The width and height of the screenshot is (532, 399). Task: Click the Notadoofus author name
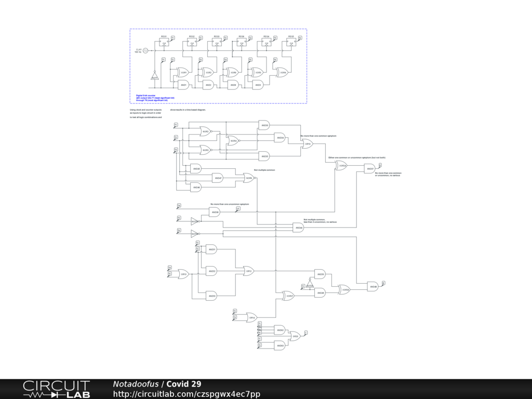click(x=136, y=384)
